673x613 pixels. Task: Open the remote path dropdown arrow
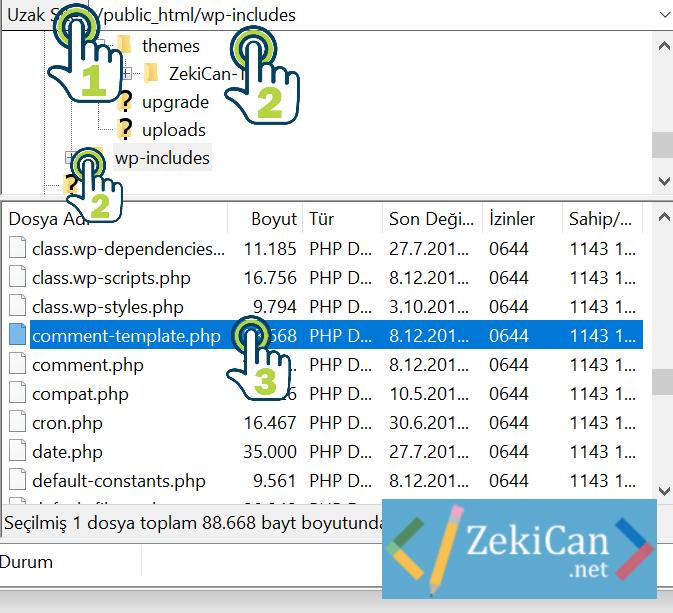tap(664, 15)
